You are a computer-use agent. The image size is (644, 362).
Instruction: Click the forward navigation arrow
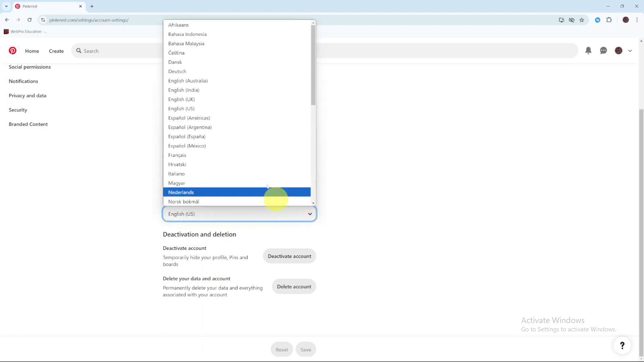(18, 20)
